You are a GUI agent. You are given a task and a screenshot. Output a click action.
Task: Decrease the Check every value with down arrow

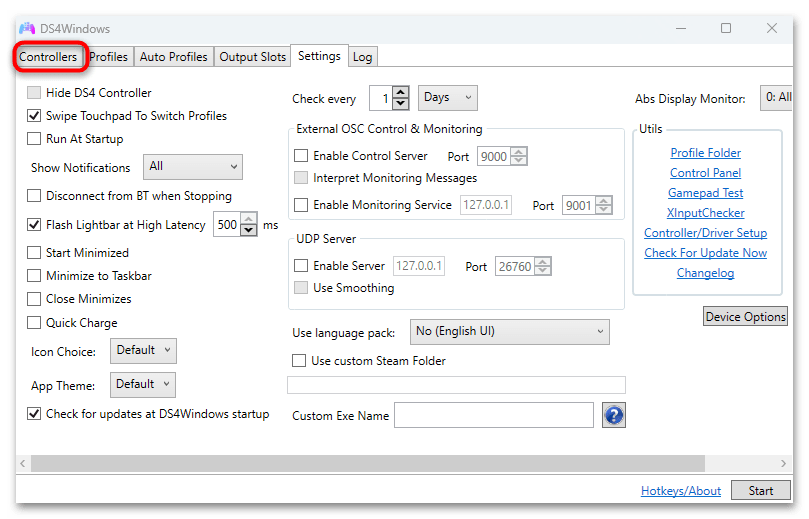point(401,103)
